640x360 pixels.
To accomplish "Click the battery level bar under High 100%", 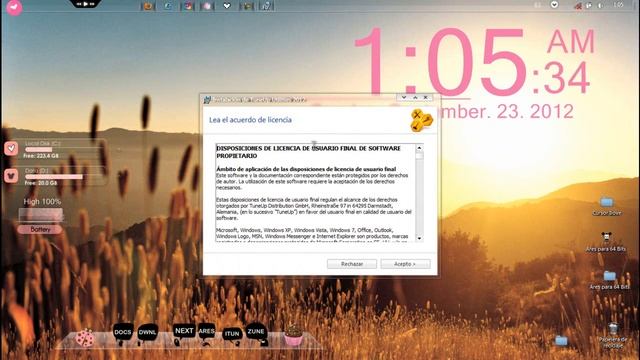I will coord(41,214).
